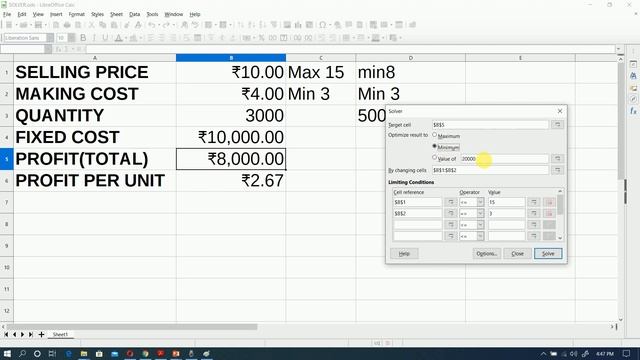Open Styles deck in sidebar

click(x=633, y=76)
